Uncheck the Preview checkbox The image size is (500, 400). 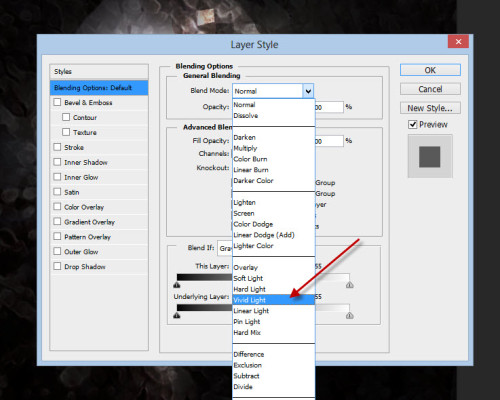[x=412, y=124]
